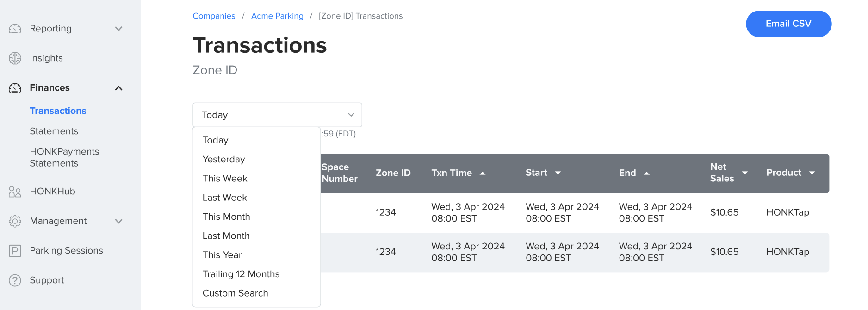Viewport: 868px width, 310px height.
Task: Expand the Management section chevron
Action: point(119,221)
